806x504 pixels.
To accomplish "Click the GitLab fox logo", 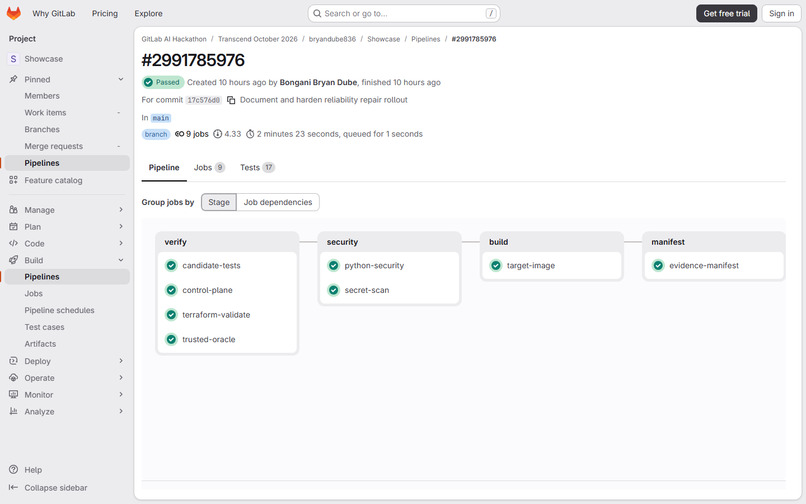I will coord(14,13).
